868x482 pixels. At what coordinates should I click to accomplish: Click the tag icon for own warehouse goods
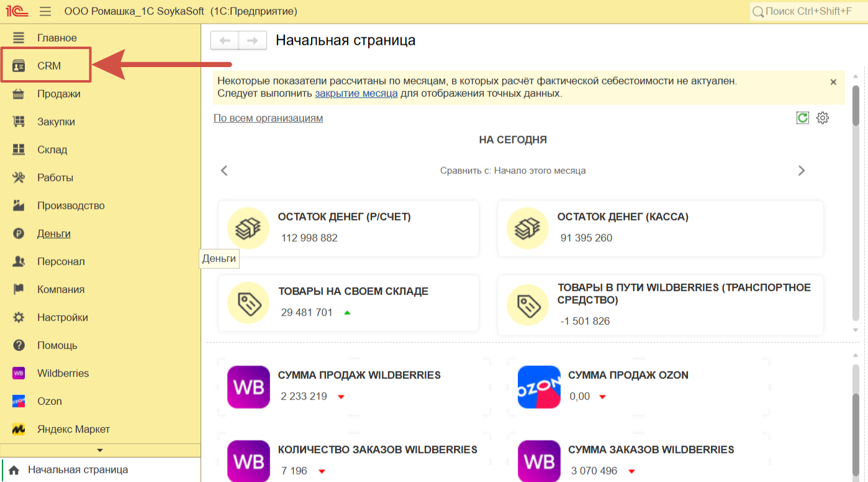pyautogui.click(x=248, y=303)
